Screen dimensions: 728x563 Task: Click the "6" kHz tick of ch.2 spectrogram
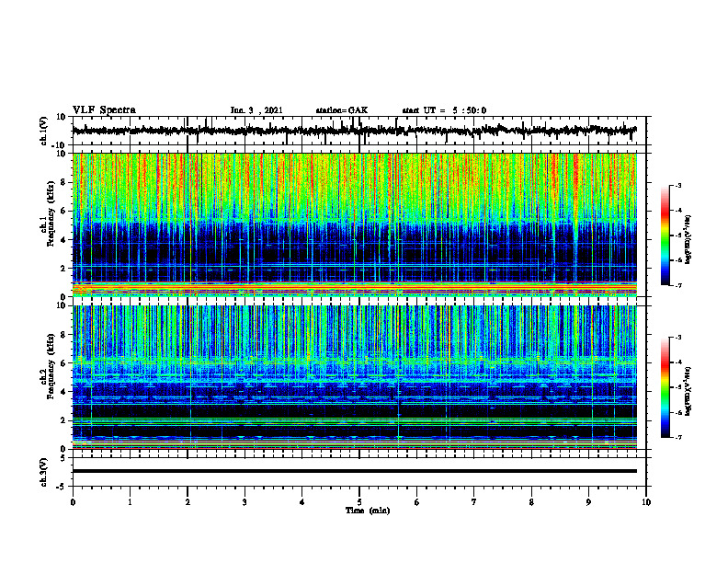click(x=64, y=363)
